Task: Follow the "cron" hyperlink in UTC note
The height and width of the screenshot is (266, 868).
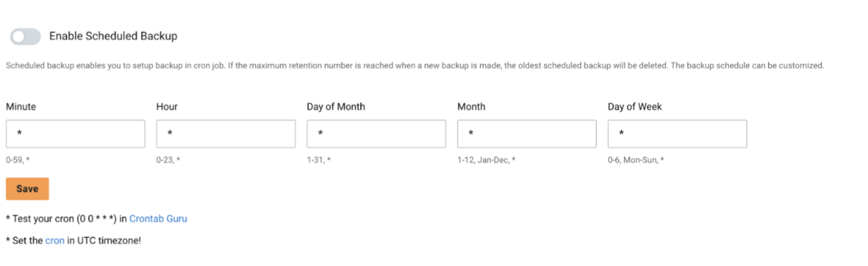Action: [x=54, y=240]
